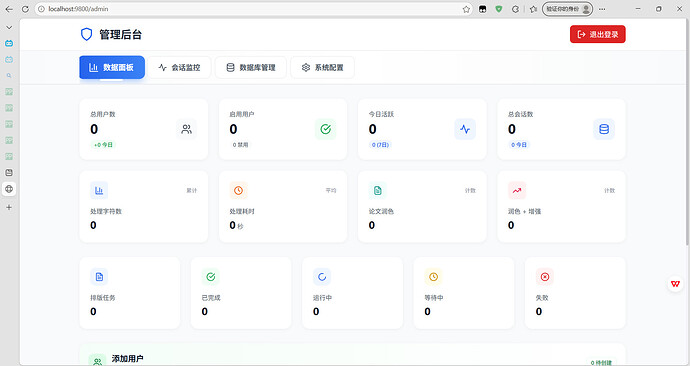Open a new tab with the plus icon
Screen dimensions: 690x366
point(9,207)
